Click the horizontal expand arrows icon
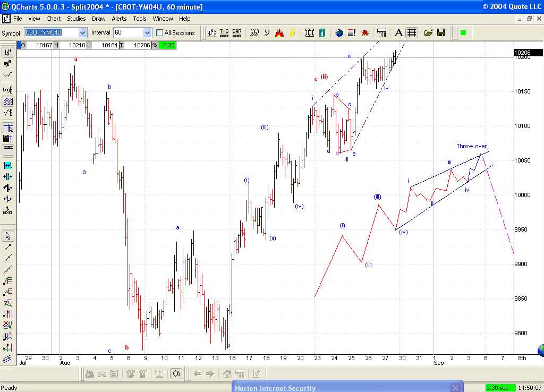544x392 pixels. tap(7, 166)
